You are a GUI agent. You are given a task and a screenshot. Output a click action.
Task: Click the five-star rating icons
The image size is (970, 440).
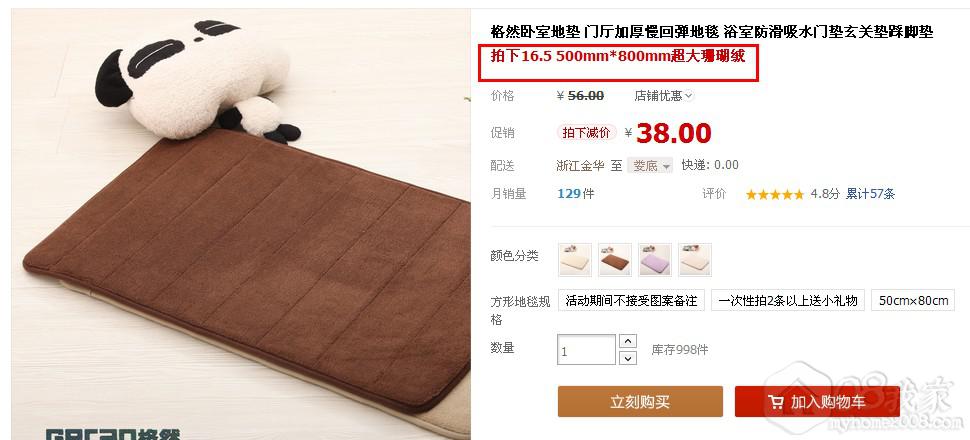(x=775, y=194)
